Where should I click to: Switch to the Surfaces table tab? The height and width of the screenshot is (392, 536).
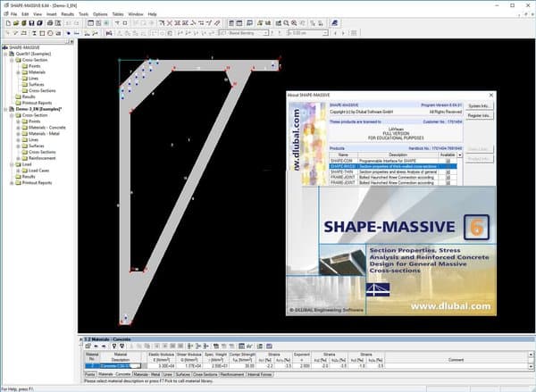[x=182, y=374]
